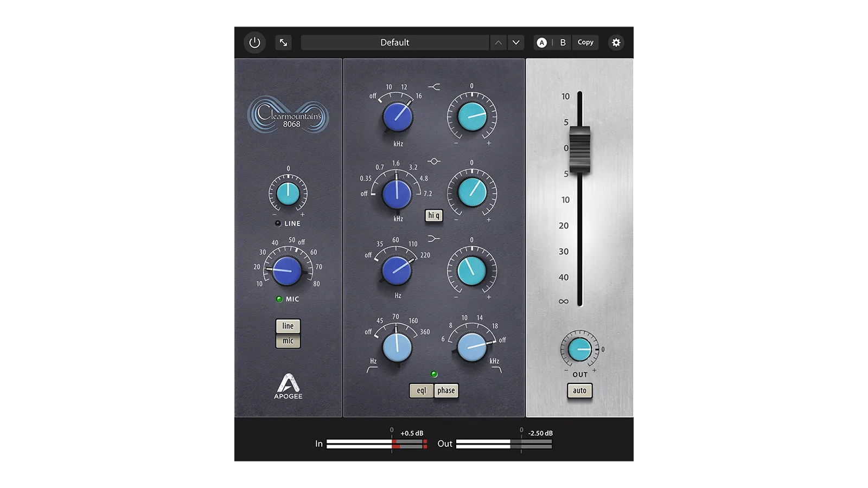Image resolution: width=868 pixels, height=488 pixels.
Task: Click the 16 label on high frequency knob
Action: click(419, 96)
